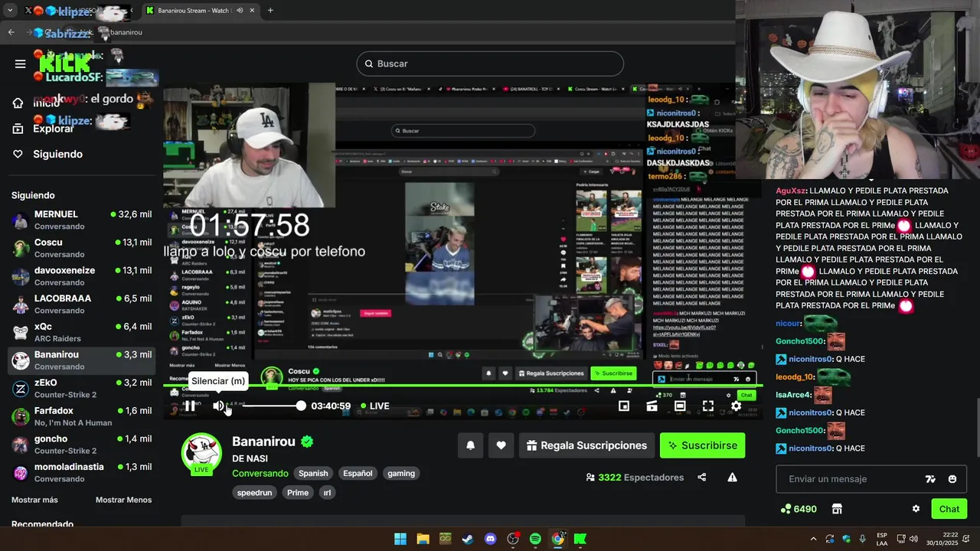Share the stream via share icon

pos(702,478)
